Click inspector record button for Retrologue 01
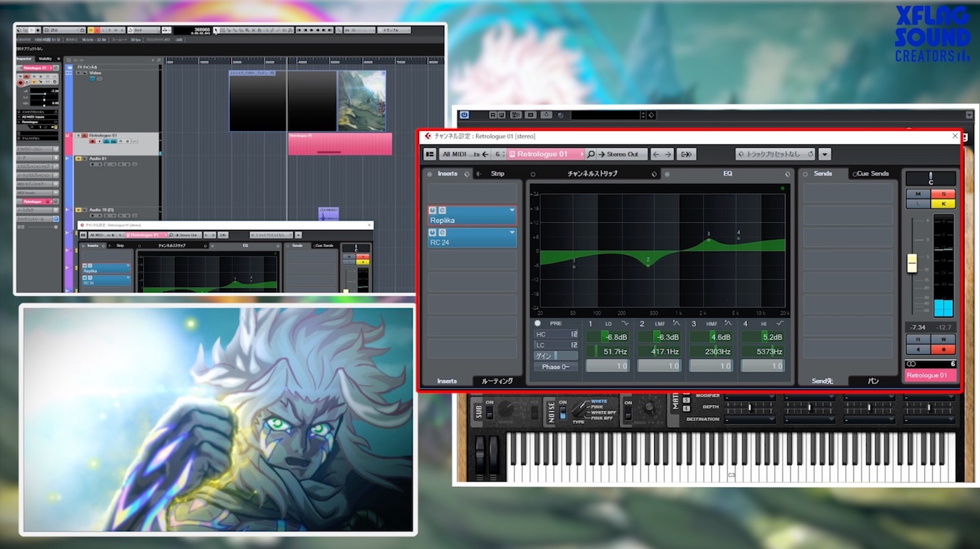Screen dimensions: 980x549 [x=21, y=83]
